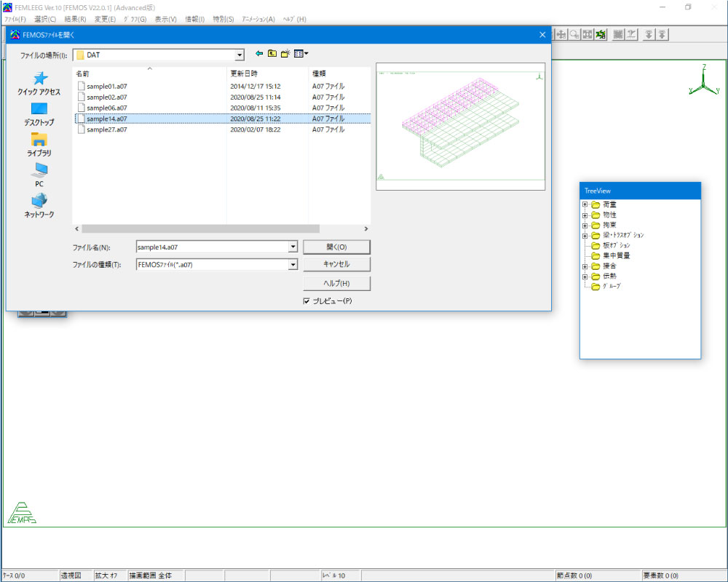This screenshot has height=582, width=728.
Task: Select sample14.a07 in the file list
Action: 223,119
